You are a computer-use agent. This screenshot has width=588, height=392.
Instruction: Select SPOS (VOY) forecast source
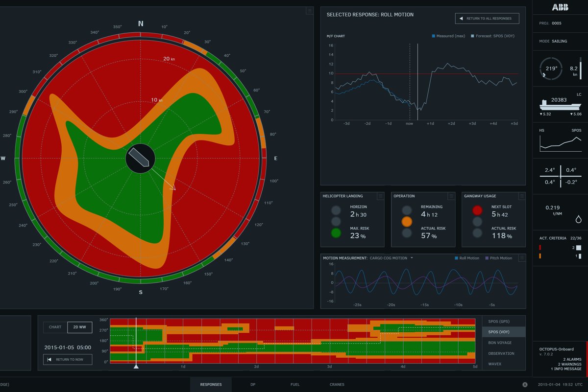pyautogui.click(x=504, y=332)
